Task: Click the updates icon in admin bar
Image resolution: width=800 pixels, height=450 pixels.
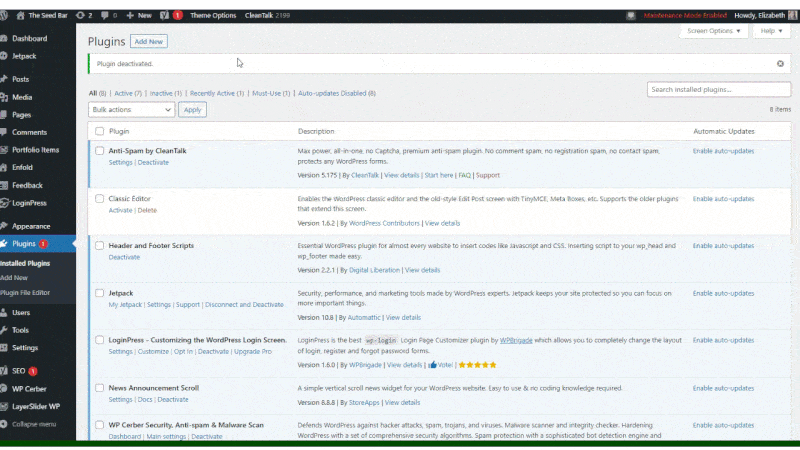Action: coord(80,15)
